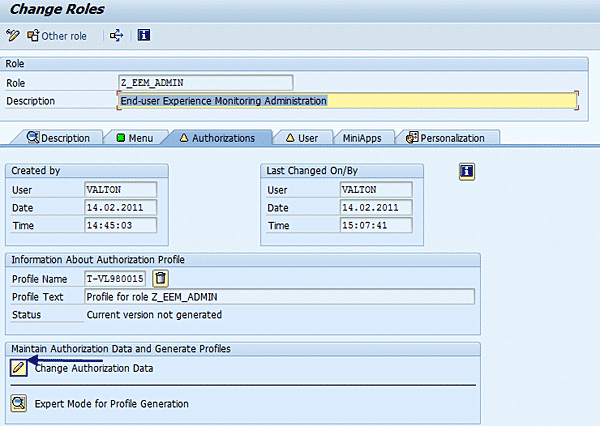
Task: Open the Menu tab
Action: pos(134,138)
